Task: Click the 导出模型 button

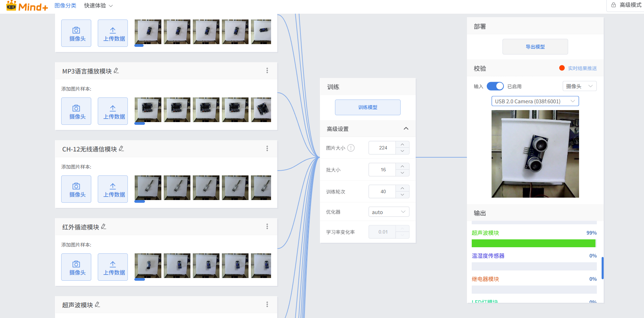Action: [x=535, y=47]
